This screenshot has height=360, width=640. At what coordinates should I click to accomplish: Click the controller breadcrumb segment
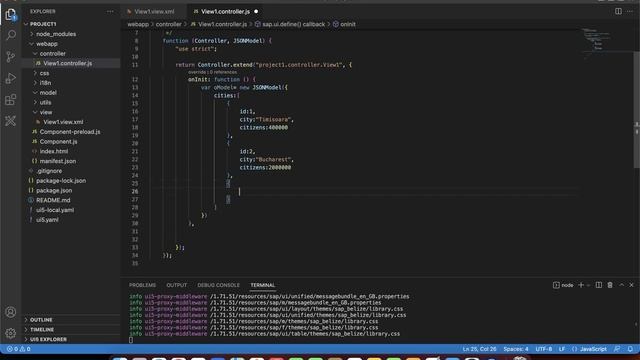(168, 24)
